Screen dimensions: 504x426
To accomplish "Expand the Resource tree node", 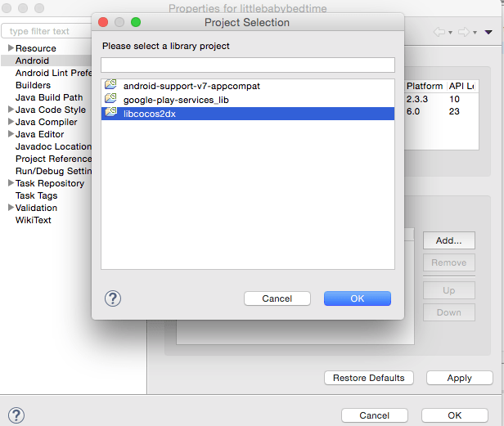I will pyautogui.click(x=11, y=48).
